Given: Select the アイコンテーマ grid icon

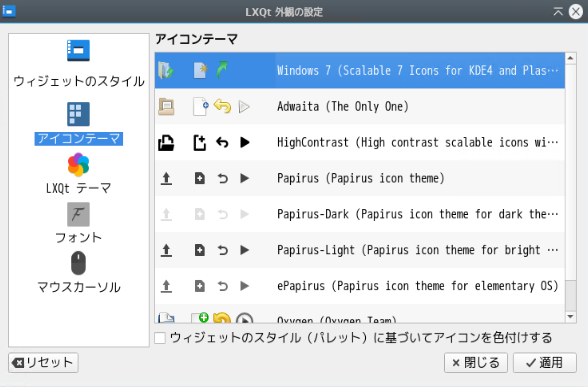Looking at the screenshot, I should (78, 114).
